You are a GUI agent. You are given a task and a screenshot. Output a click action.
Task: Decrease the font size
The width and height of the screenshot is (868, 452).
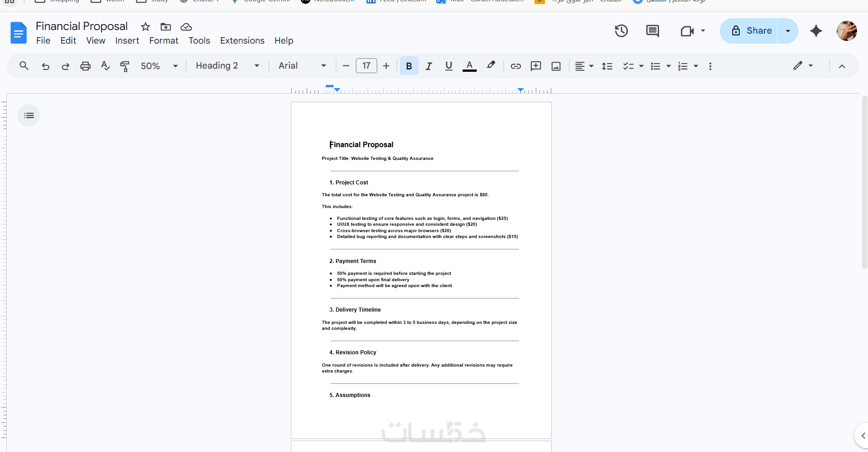click(346, 66)
